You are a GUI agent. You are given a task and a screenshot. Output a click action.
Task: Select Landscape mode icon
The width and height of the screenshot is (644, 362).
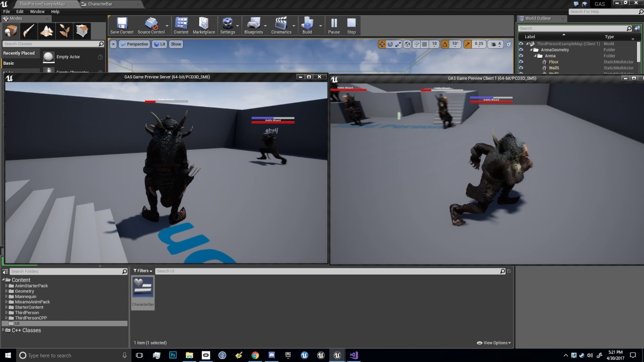[47, 31]
